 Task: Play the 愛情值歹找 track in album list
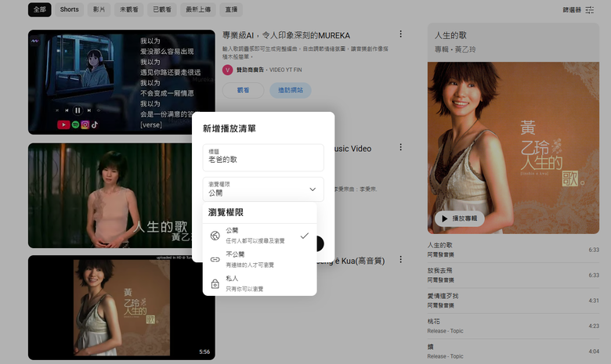513,301
